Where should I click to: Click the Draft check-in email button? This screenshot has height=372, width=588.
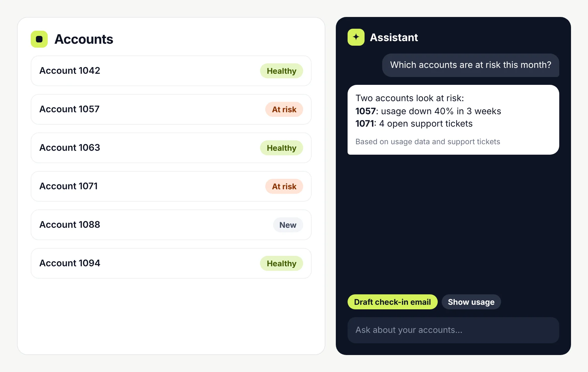click(x=392, y=302)
